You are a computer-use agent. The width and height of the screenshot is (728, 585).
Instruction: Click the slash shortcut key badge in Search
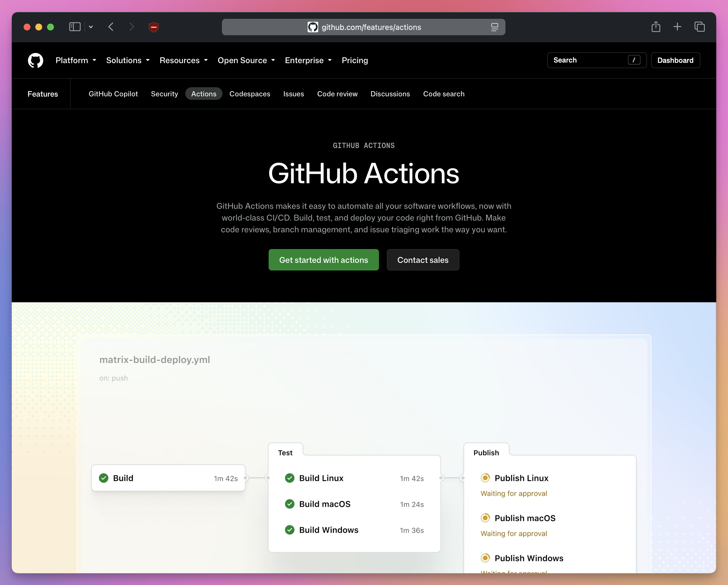[634, 60]
